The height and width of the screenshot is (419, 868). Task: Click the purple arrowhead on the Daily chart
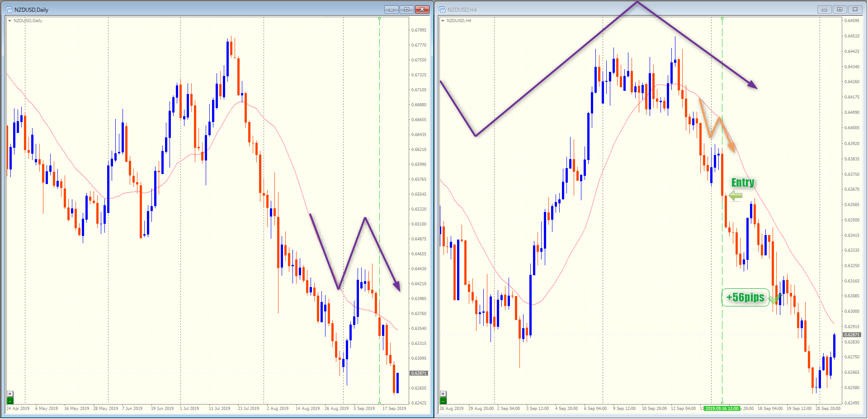pyautogui.click(x=397, y=286)
